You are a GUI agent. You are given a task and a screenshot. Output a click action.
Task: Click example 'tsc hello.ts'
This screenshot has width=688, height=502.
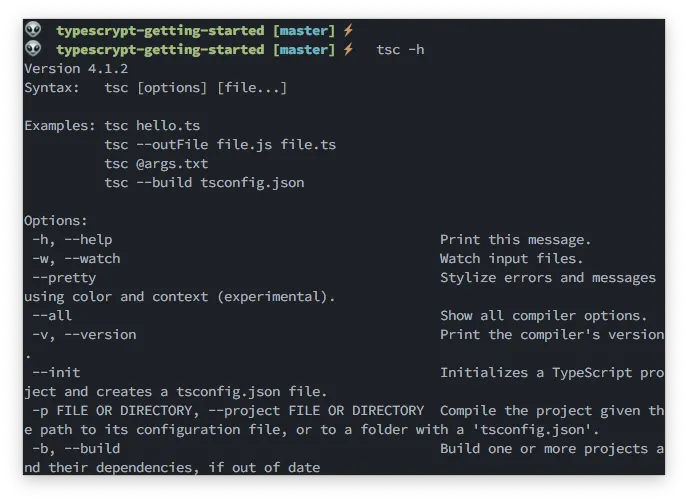pyautogui.click(x=152, y=126)
